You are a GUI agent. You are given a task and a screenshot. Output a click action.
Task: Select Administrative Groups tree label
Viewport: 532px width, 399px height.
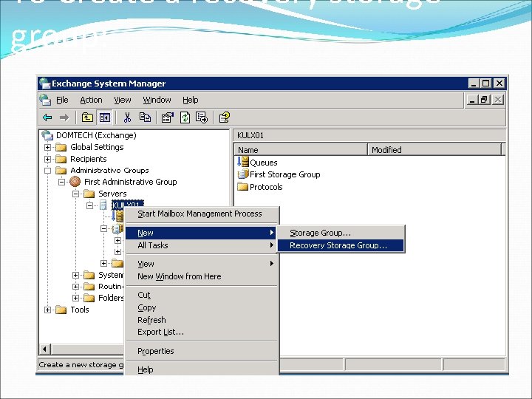[x=109, y=171]
